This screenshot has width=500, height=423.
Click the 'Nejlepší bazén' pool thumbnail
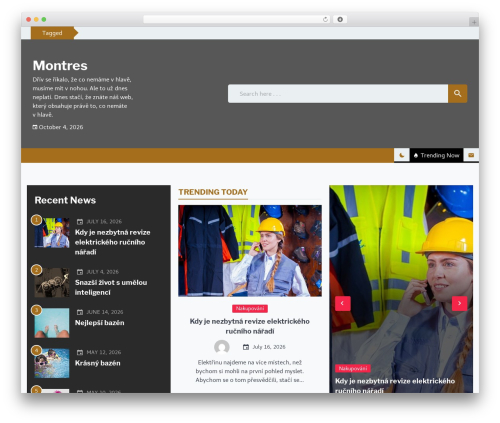point(52,323)
